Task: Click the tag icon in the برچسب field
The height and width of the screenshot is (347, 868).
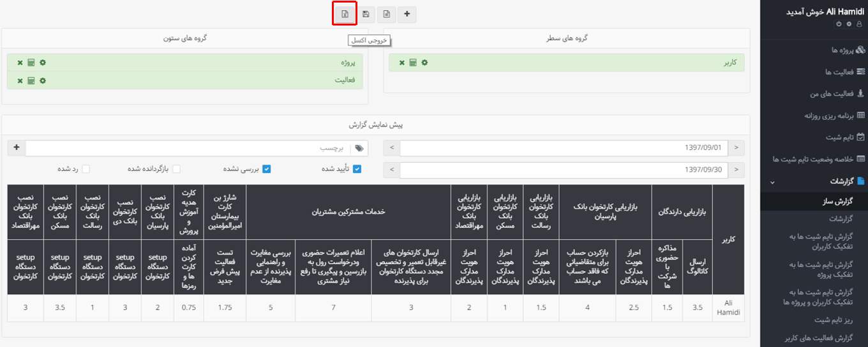Action: click(359, 148)
